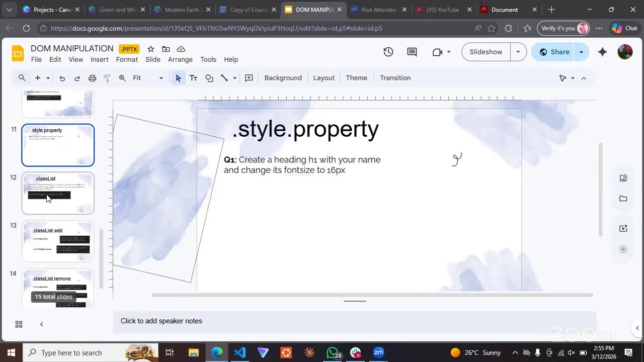Start the Slideshow

[486, 52]
